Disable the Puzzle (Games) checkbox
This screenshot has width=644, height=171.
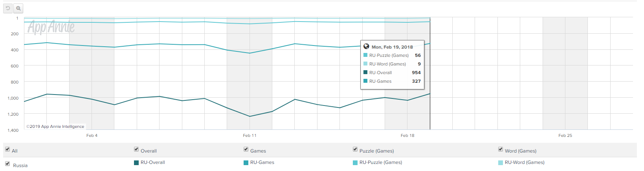click(355, 149)
